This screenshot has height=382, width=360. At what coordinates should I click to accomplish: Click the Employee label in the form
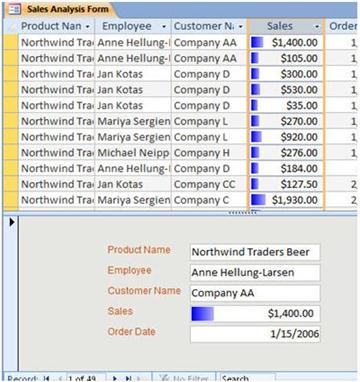tap(129, 270)
